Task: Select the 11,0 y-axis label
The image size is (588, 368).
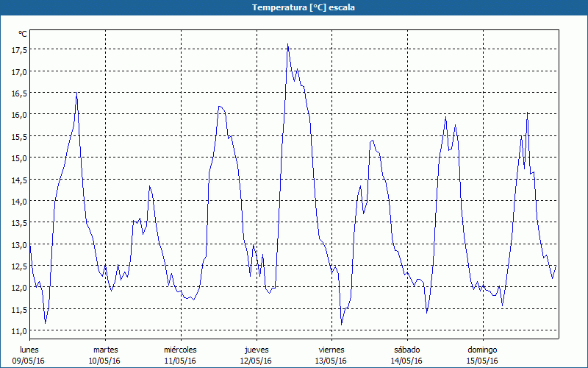Action: [x=19, y=330]
